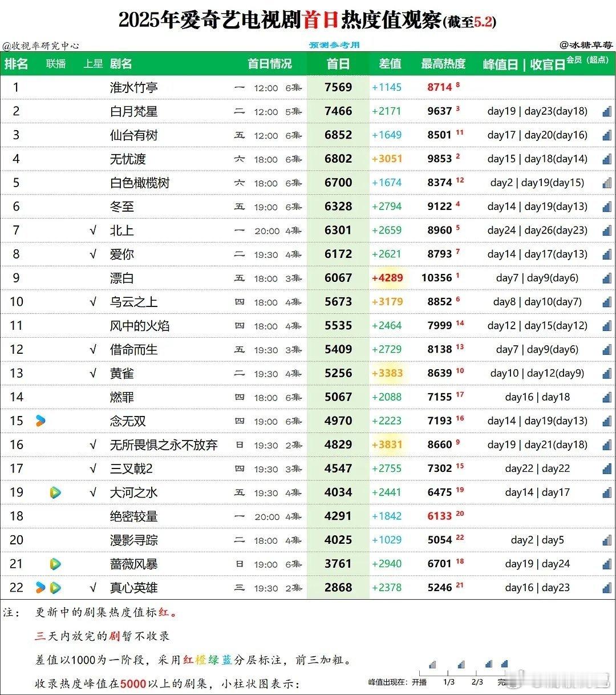Screen dimensions: 616x695
Task: Click the 排名 column header
Action: [17, 64]
